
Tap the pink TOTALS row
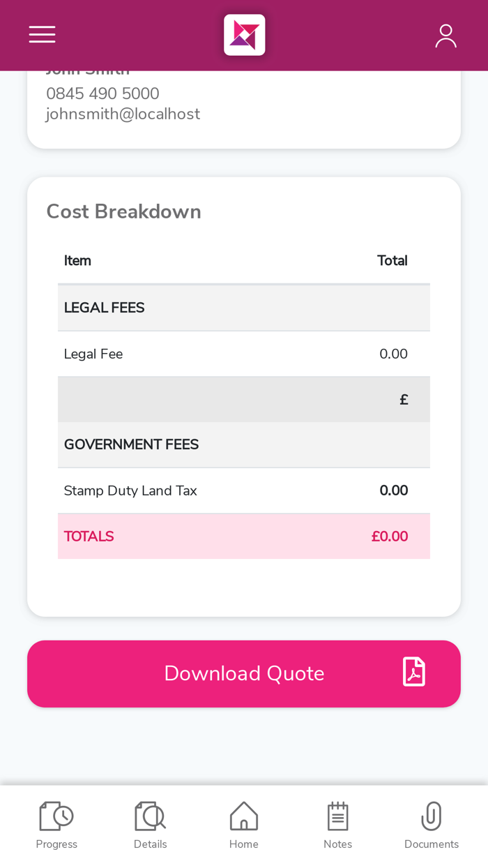click(x=243, y=537)
